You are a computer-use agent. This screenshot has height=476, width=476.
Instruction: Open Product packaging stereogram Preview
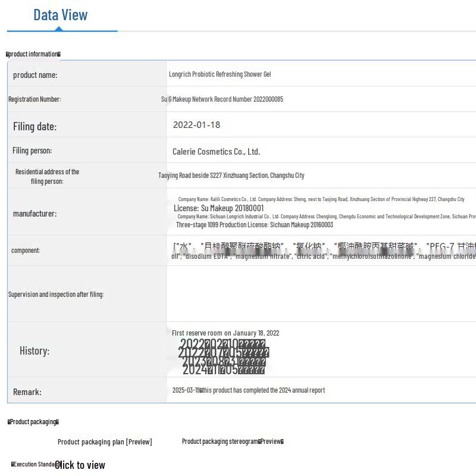(x=233, y=441)
